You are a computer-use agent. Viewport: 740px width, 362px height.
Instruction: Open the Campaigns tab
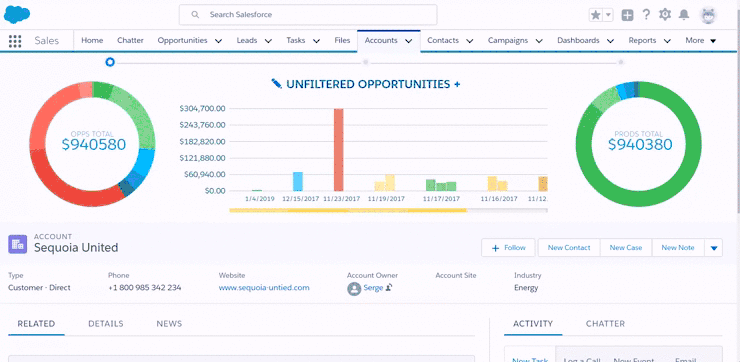click(x=508, y=41)
